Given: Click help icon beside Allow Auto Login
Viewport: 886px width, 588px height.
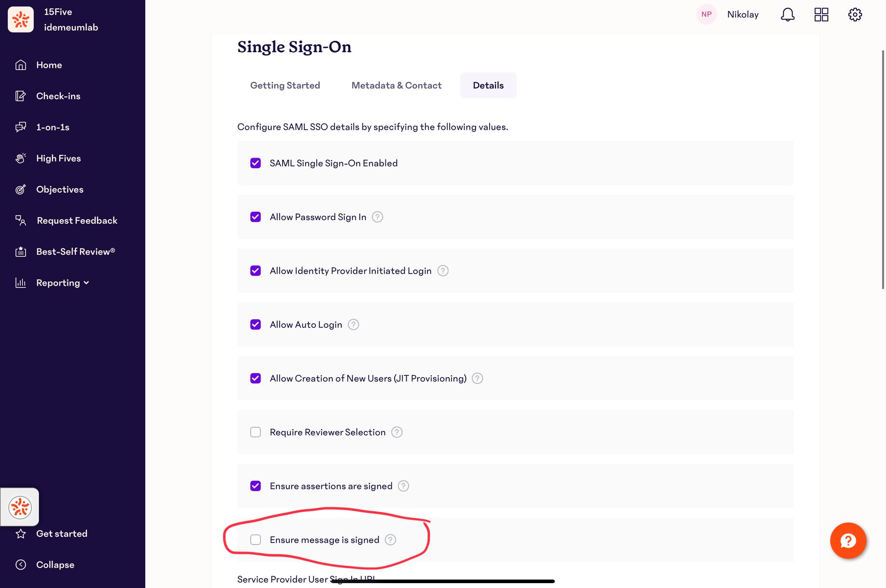Looking at the screenshot, I should pos(353,325).
